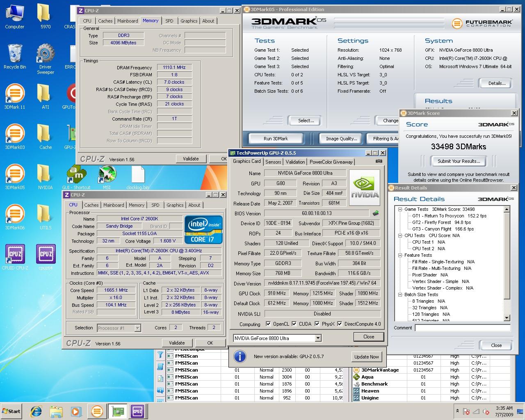Image resolution: width=525 pixels, height=420 pixels.
Task: Click the Comment input field
Action: 463,328
